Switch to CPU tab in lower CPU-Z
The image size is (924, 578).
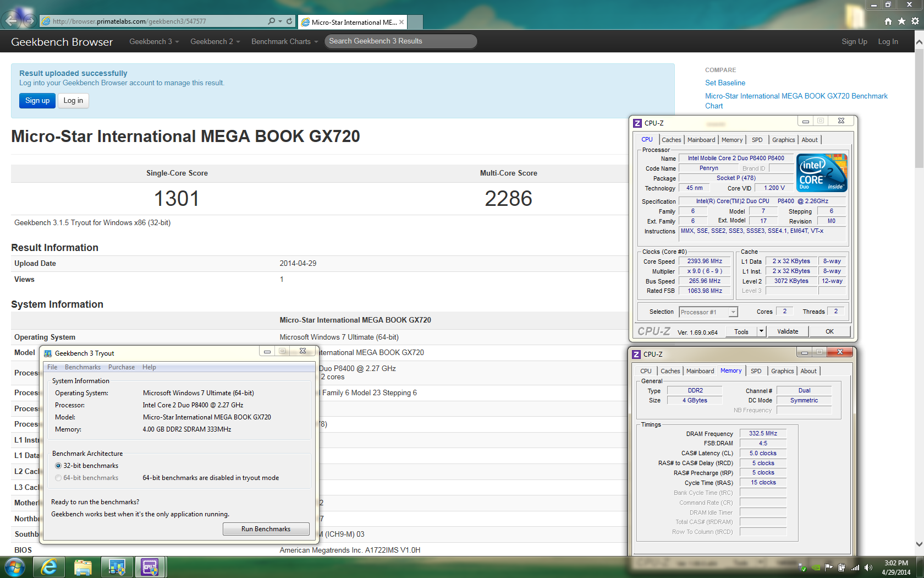pos(646,371)
